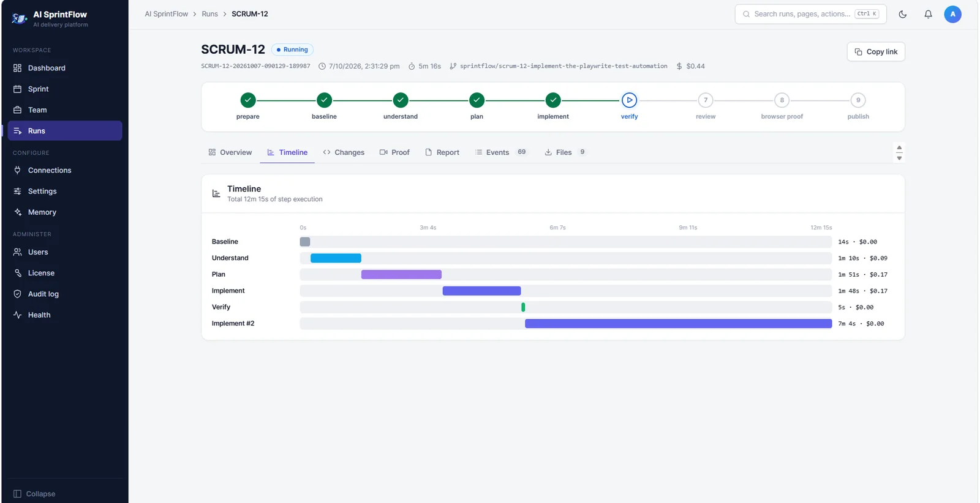The height and width of the screenshot is (503, 980).
Task: Click the green Verify timeline marker
Action: [523, 307]
